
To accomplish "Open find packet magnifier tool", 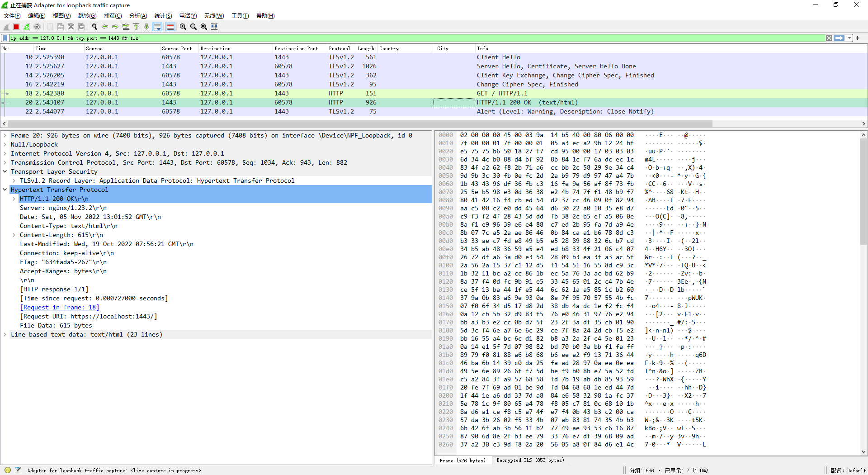I will (94, 27).
